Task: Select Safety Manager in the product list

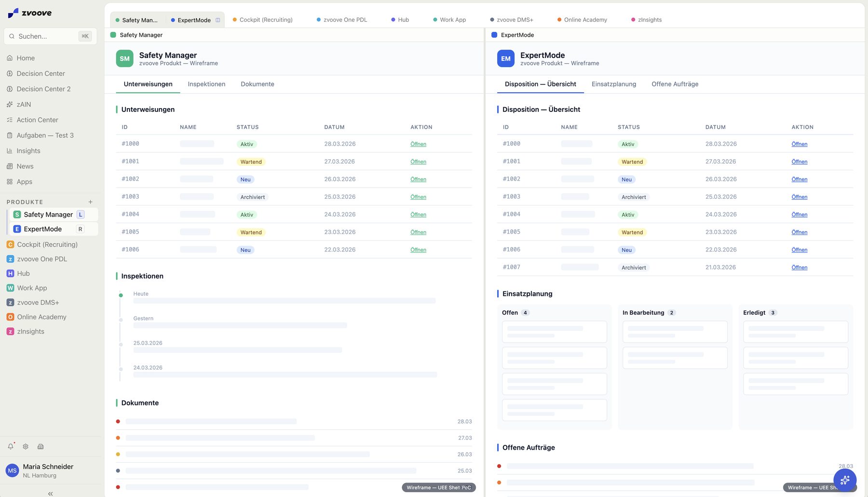Action: coord(54,214)
